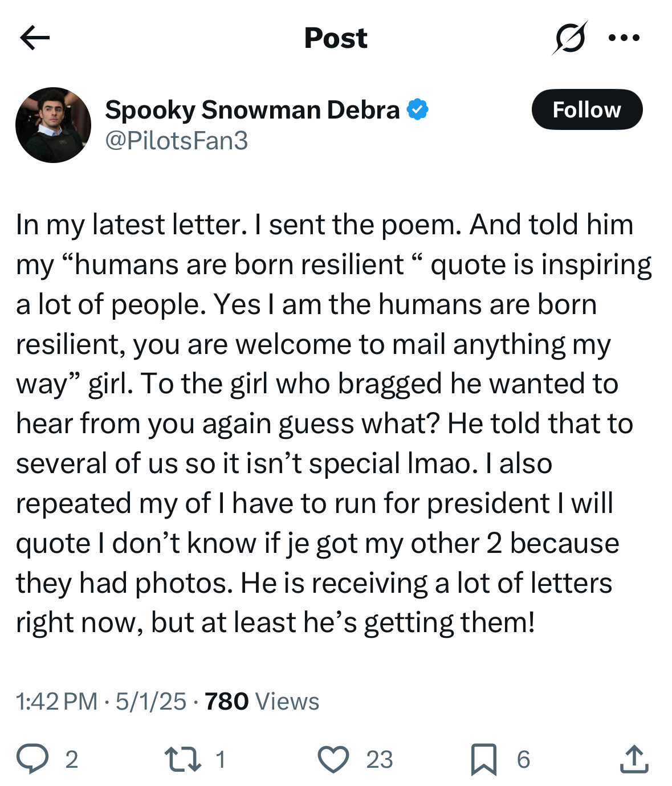Viewport: 672px width, 786px height.
Task: View the 780 Views count
Action: (262, 701)
